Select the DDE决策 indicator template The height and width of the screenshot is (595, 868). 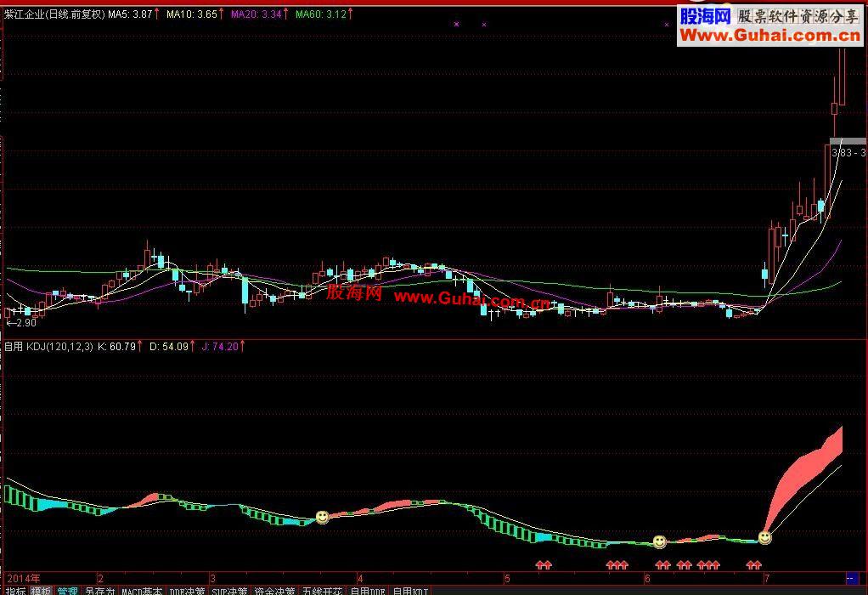click(x=187, y=591)
